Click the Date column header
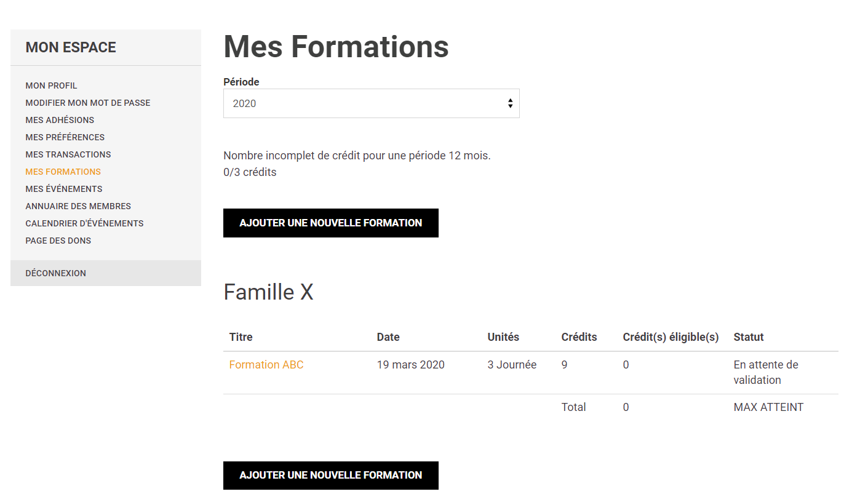Viewport: 868px width, 494px height. 388,337
